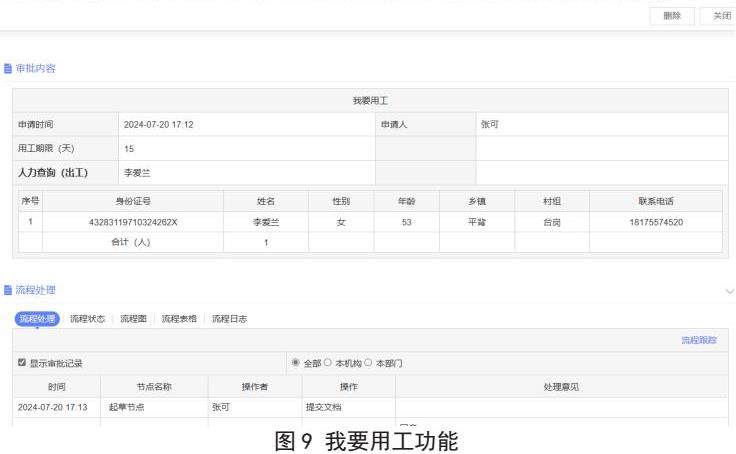Click the ID number 43283119710324262X cell
736x454 pixels.
pyautogui.click(x=133, y=222)
